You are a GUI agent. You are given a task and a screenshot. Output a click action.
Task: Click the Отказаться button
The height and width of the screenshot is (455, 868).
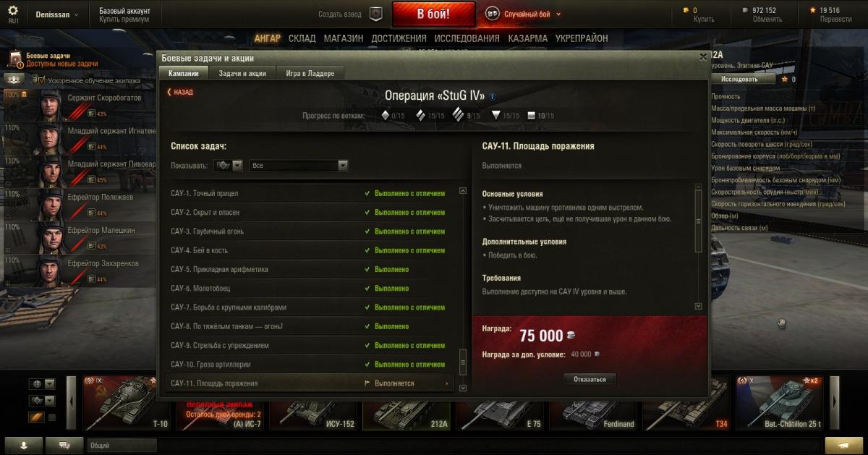590,379
